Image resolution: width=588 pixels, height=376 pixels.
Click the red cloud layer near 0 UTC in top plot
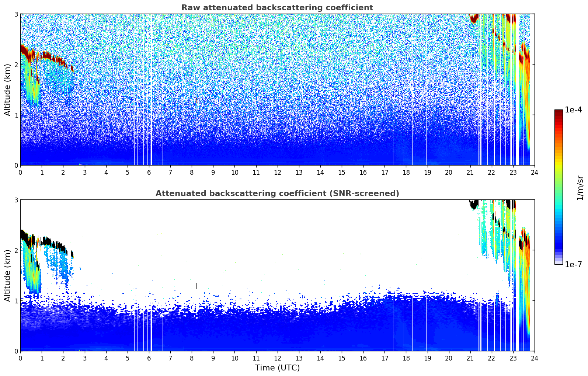27,53
